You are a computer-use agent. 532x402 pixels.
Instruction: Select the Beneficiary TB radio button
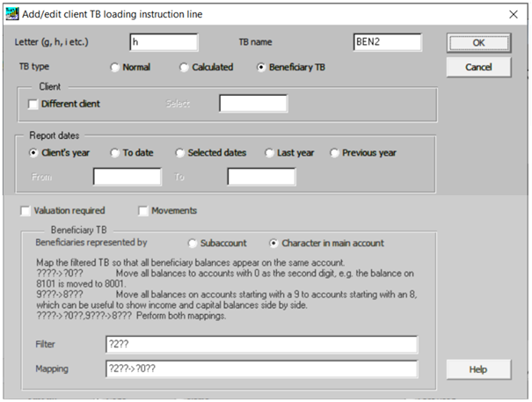pos(291,67)
